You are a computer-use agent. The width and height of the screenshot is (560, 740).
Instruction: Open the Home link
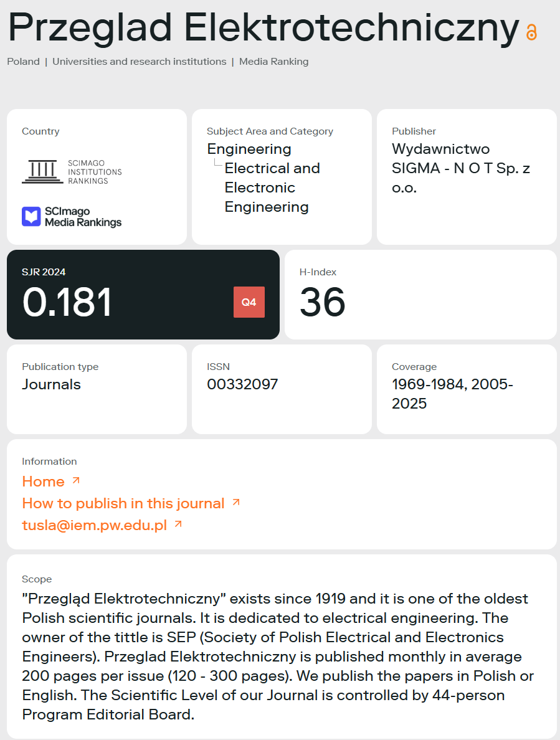43,481
